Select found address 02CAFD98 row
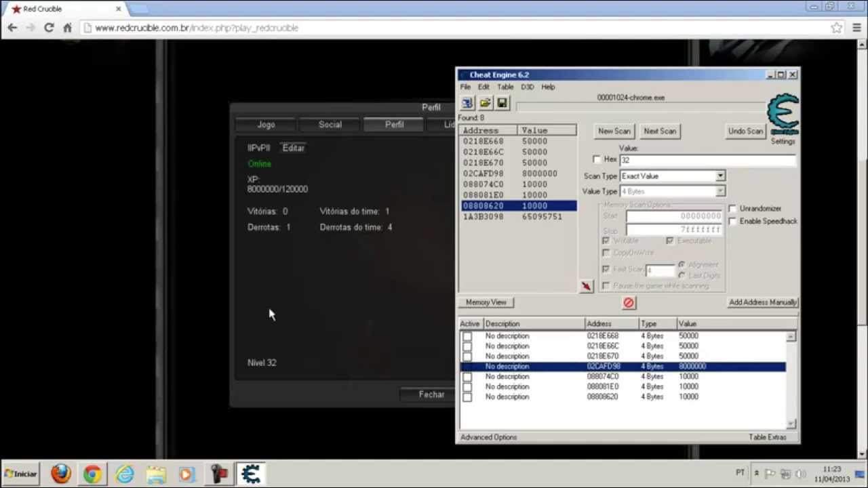868x488 pixels. coord(517,174)
